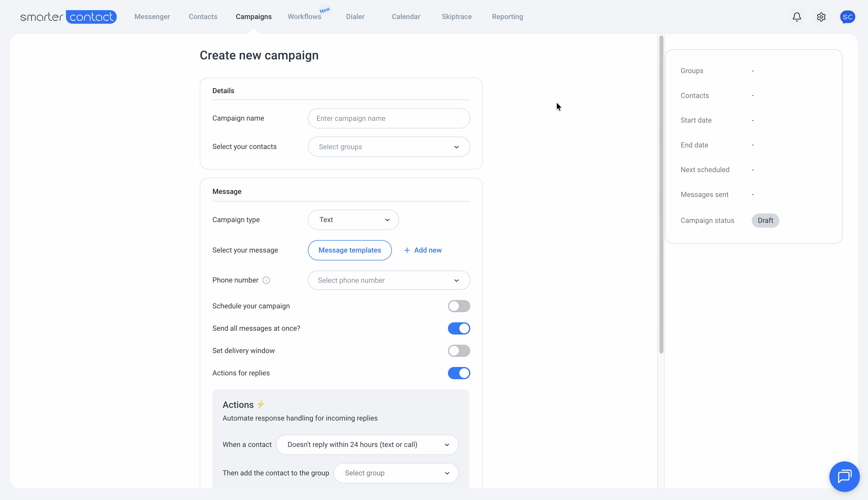Go to the Skiptrace tab
This screenshot has height=500, width=868.
457,17
